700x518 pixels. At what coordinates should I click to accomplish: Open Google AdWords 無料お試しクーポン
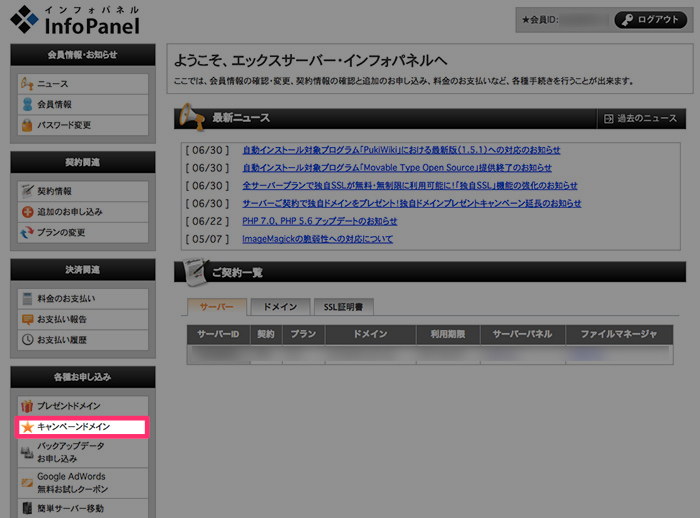point(83,483)
